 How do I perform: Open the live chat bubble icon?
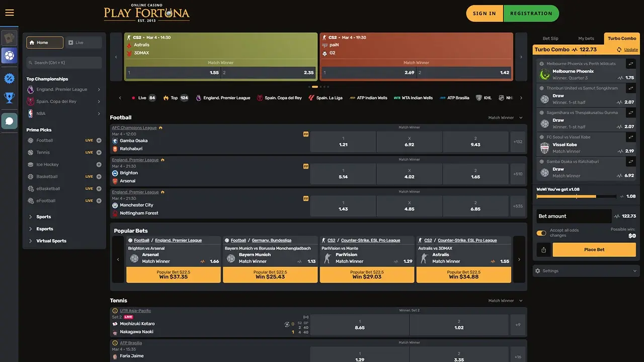[x=9, y=121]
